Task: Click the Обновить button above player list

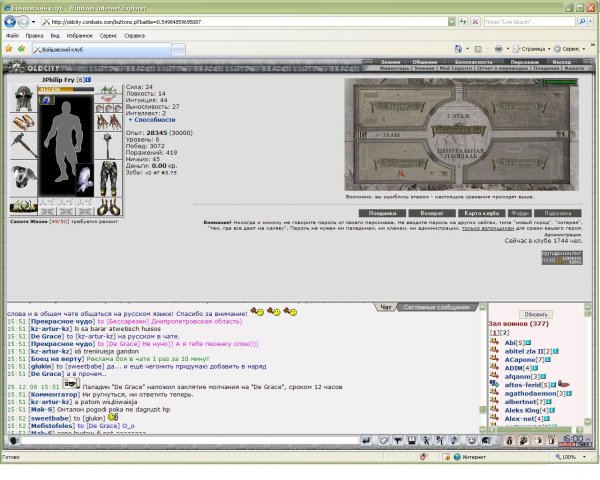Action: (x=536, y=314)
